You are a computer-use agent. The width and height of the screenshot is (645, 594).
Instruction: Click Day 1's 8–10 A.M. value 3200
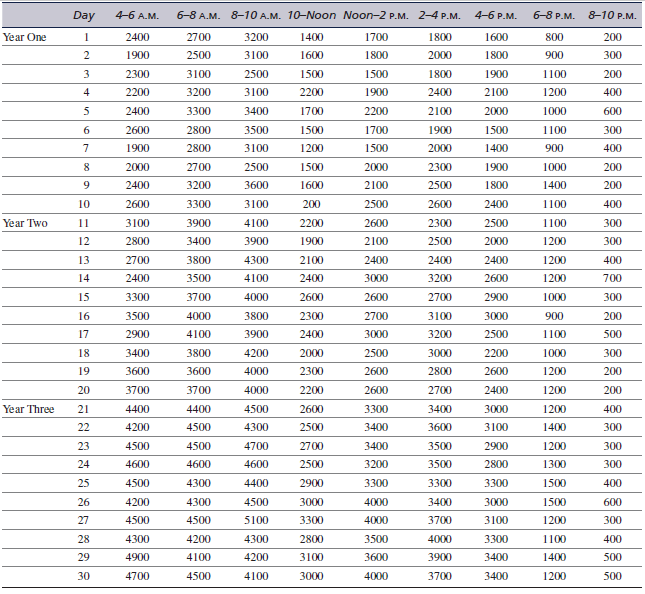[256, 37]
